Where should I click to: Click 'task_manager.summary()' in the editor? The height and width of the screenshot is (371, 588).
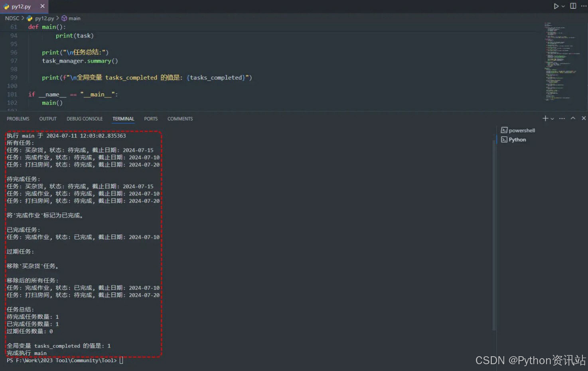pos(80,61)
